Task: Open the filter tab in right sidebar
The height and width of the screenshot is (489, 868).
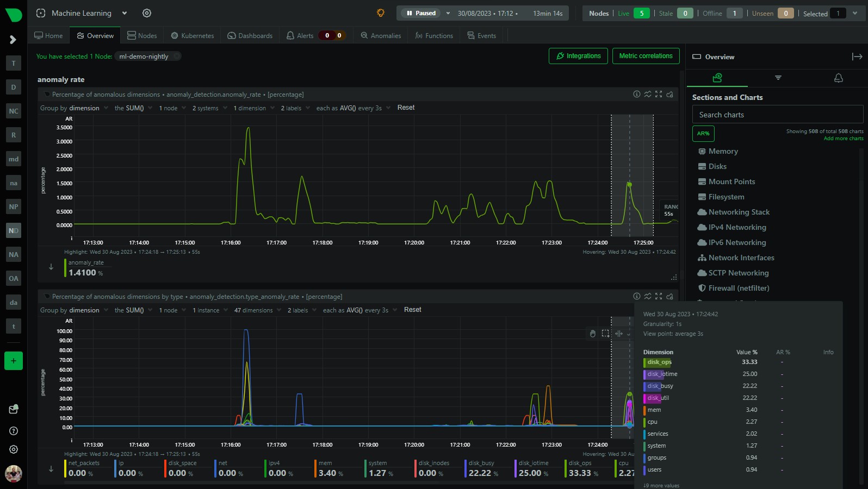Action: 778,78
